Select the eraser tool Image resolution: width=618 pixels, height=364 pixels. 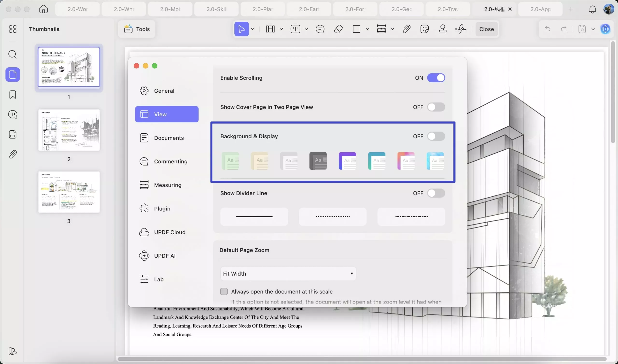pyautogui.click(x=338, y=29)
